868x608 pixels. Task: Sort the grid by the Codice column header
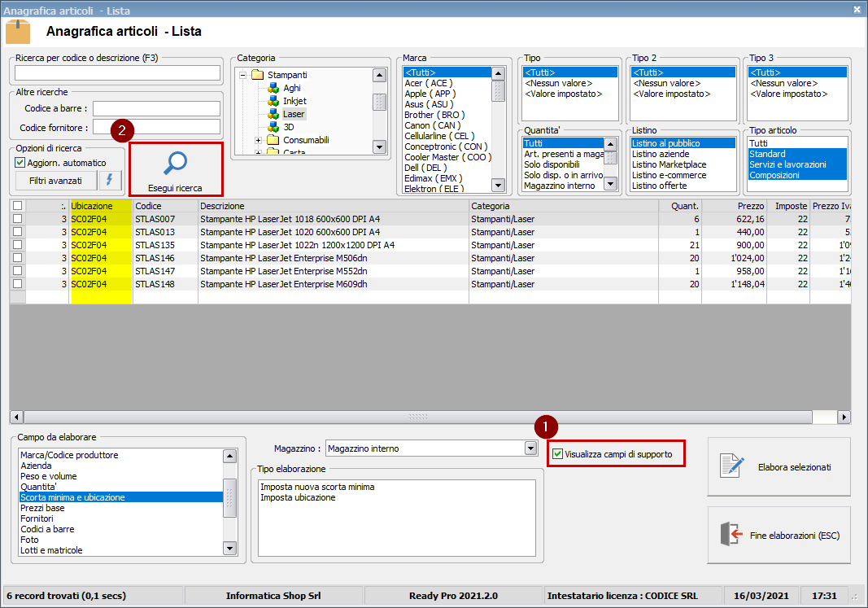(165, 206)
